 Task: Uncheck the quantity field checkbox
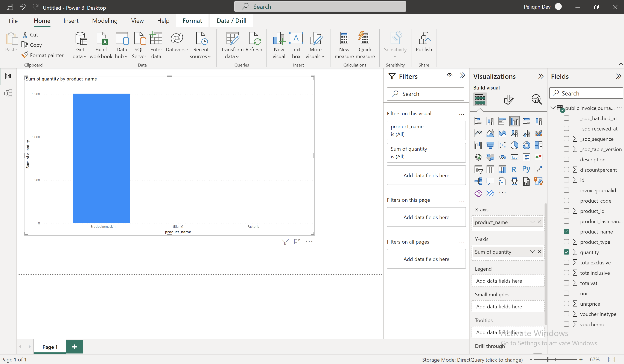click(566, 252)
